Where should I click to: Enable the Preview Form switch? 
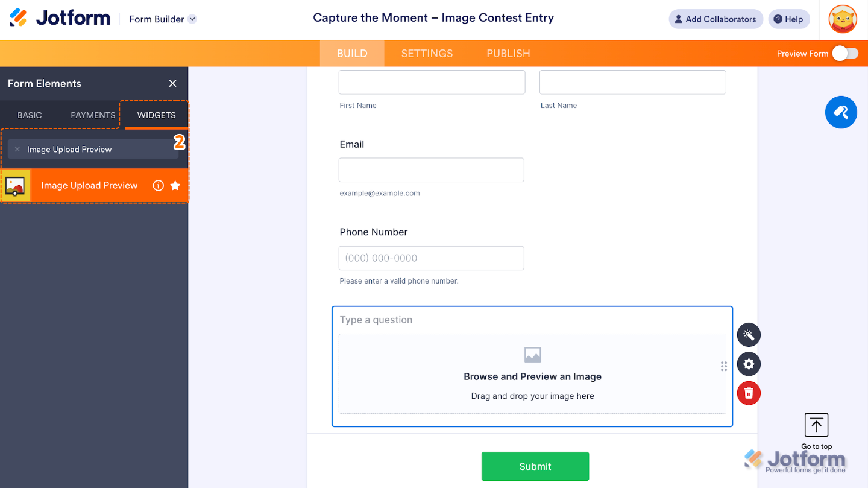click(846, 53)
